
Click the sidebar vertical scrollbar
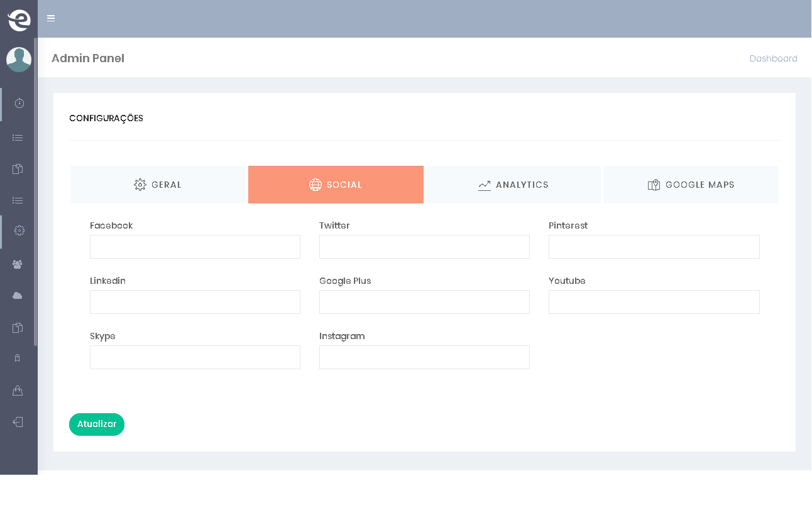coord(36,192)
